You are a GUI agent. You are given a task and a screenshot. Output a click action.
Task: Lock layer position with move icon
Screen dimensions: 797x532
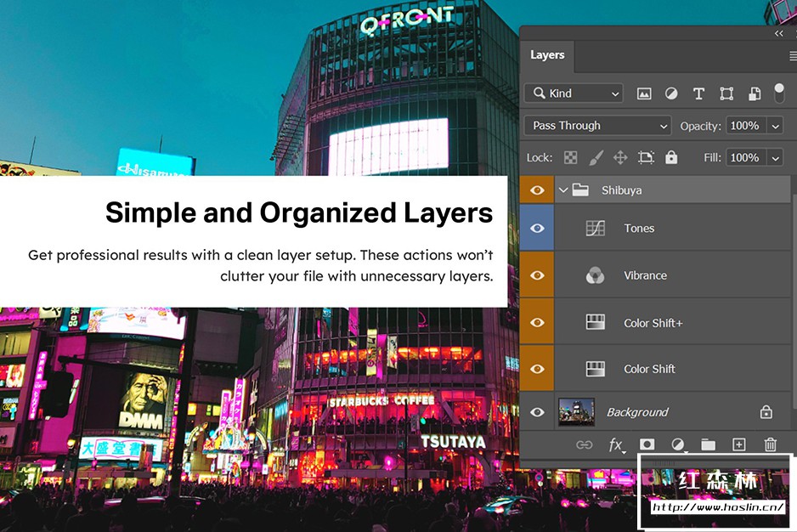(x=620, y=157)
